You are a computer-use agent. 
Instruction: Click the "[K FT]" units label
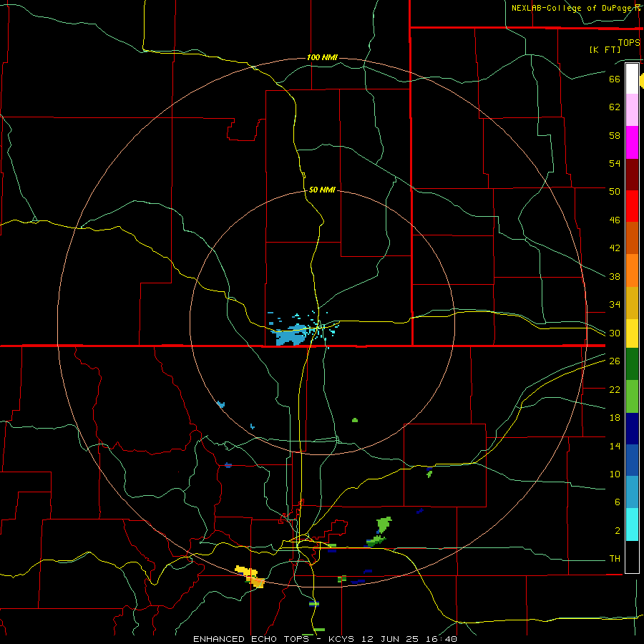605,49
